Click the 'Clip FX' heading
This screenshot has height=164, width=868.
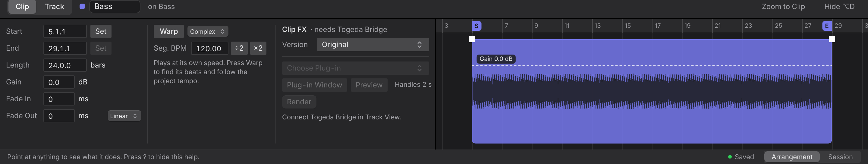pos(294,30)
